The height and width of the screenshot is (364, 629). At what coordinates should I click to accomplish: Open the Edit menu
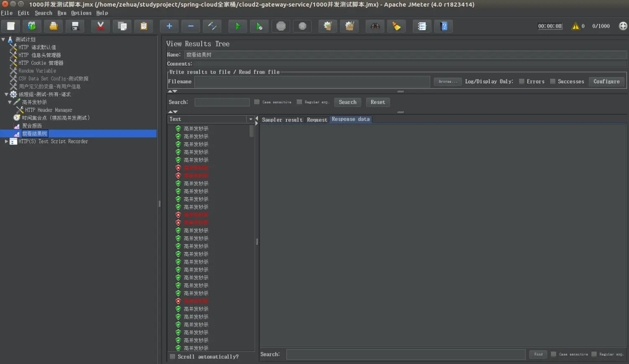(x=23, y=13)
